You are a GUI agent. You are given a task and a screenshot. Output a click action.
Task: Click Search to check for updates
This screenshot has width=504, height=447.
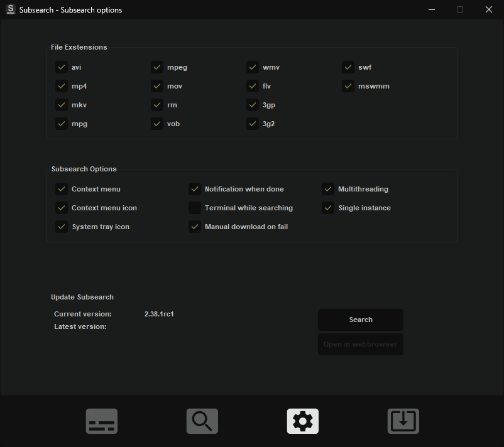pos(360,320)
